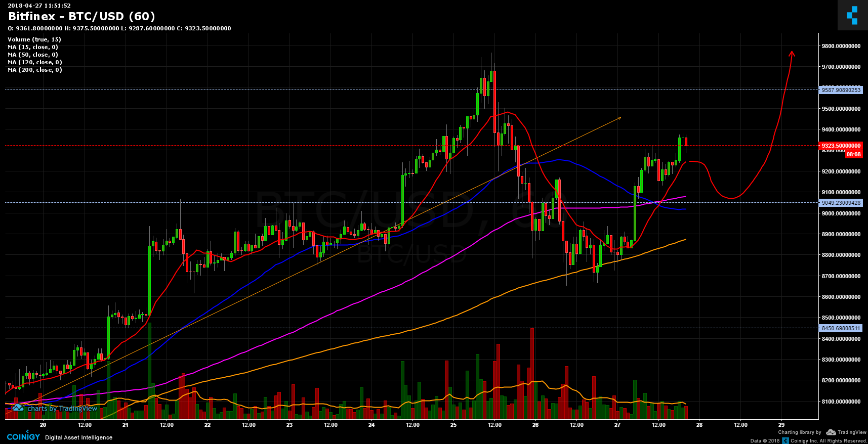The width and height of the screenshot is (868, 444).
Task: Click the date label 28 on time axis
Action: click(x=699, y=425)
